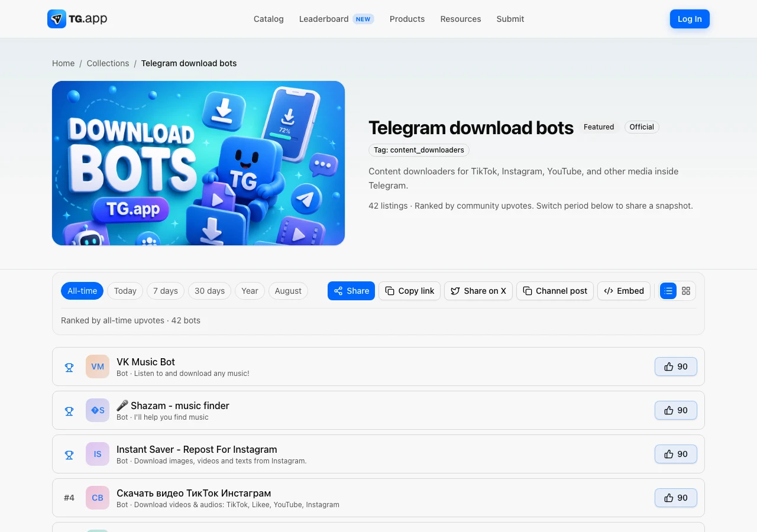Viewport: 757px width, 532px height.
Task: Select the August period filter
Action: pos(288,291)
